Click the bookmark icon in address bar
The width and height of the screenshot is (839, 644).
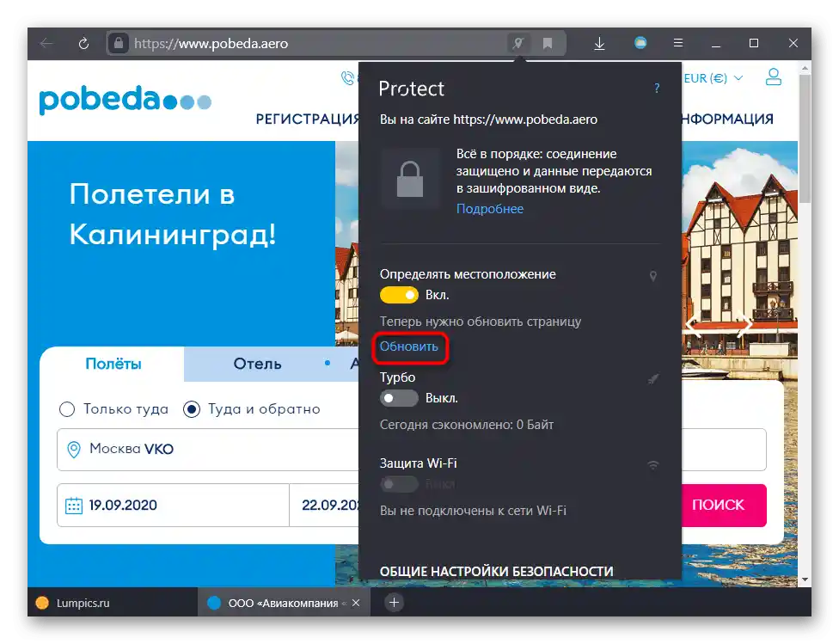point(548,43)
